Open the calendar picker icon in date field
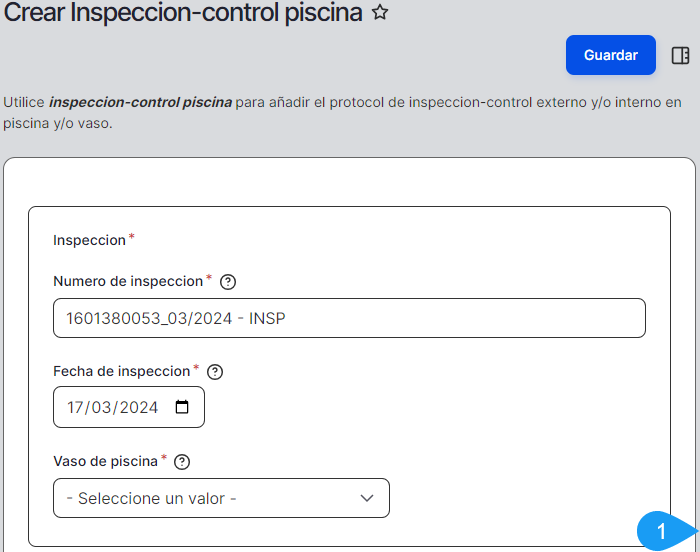The image size is (700, 552). tap(182, 407)
